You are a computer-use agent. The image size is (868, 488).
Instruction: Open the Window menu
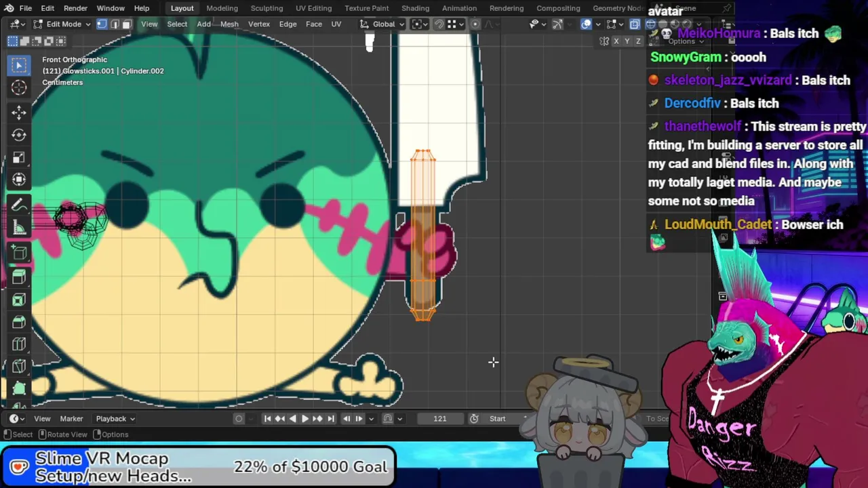point(111,8)
